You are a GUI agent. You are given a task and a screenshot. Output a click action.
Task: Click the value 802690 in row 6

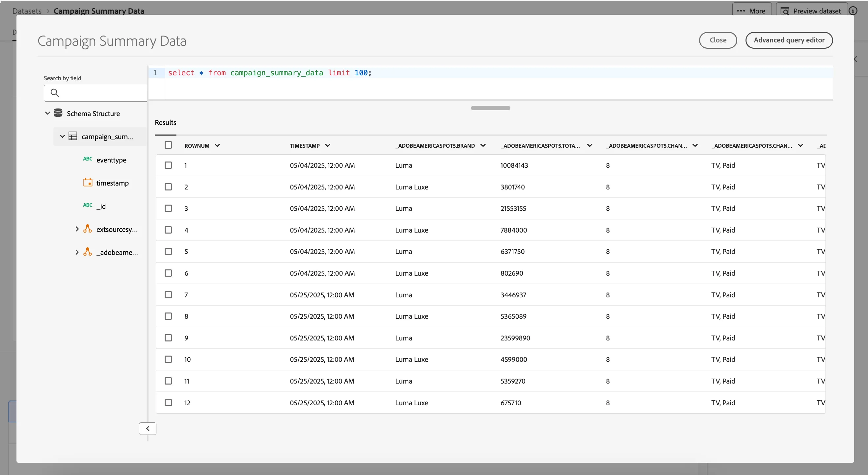[x=512, y=273]
